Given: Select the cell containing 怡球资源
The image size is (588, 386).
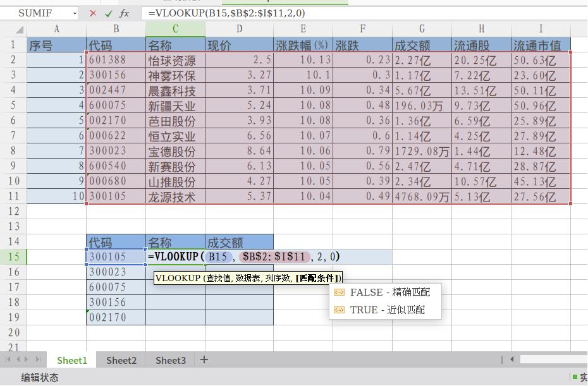Looking at the screenshot, I should (x=176, y=61).
